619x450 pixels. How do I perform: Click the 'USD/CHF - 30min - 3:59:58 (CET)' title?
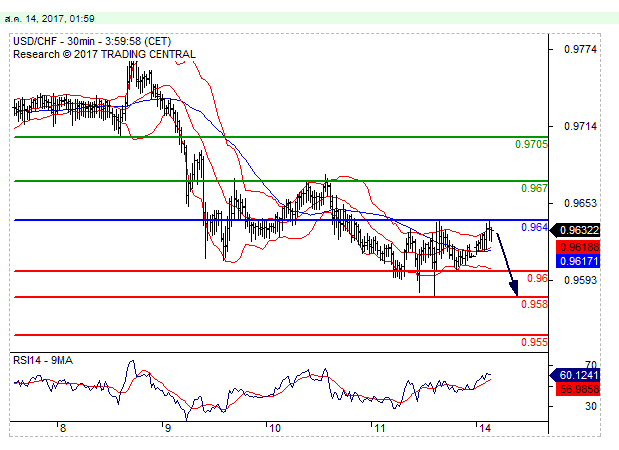click(x=92, y=41)
